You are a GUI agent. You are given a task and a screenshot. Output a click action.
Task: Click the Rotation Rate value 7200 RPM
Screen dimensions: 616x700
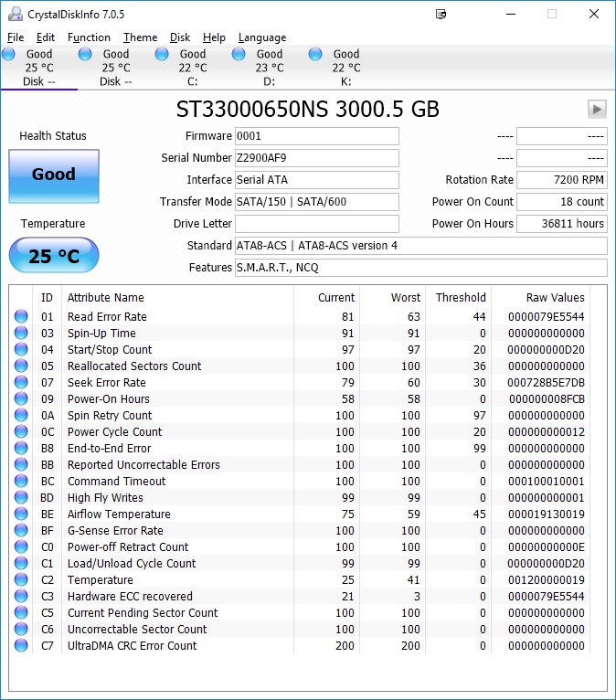point(562,180)
